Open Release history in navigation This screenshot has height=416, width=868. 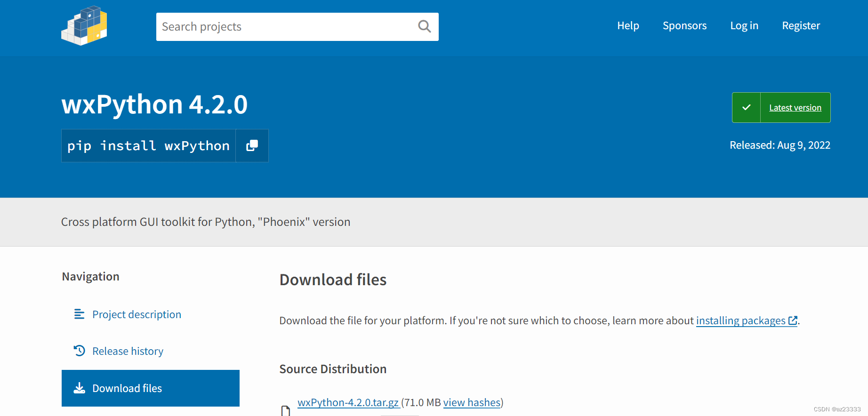[128, 351]
